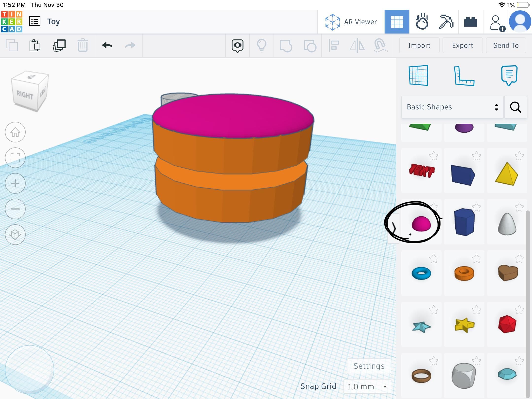The width and height of the screenshot is (532, 399).
Task: Redo the last undone action
Action: 130,45
